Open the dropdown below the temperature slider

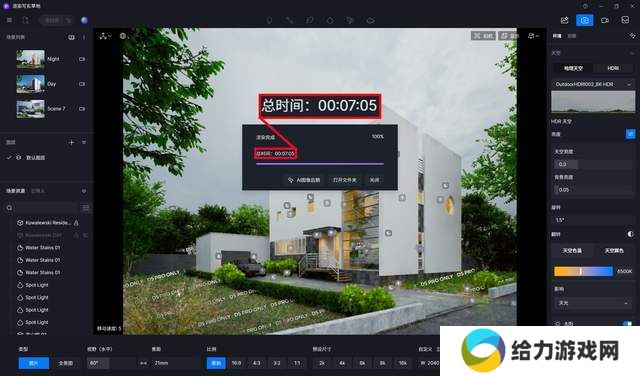pyautogui.click(x=593, y=303)
